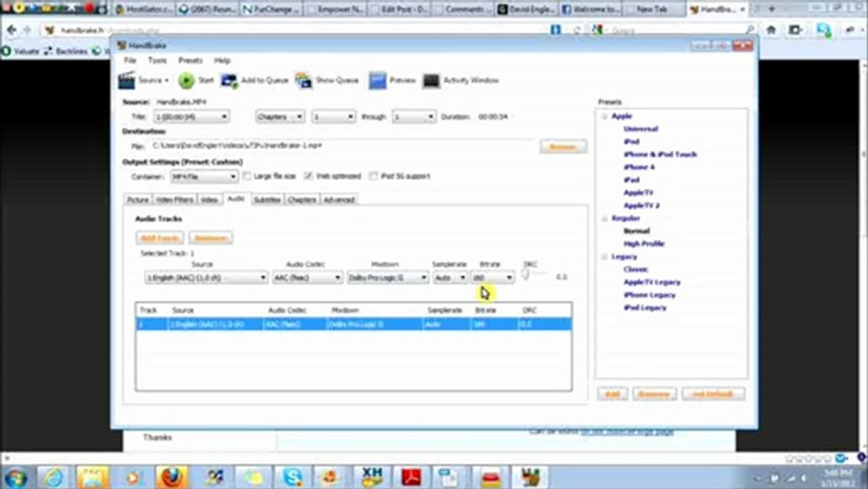Open the audio Source track dropdown
The image size is (868, 489).
click(x=207, y=277)
